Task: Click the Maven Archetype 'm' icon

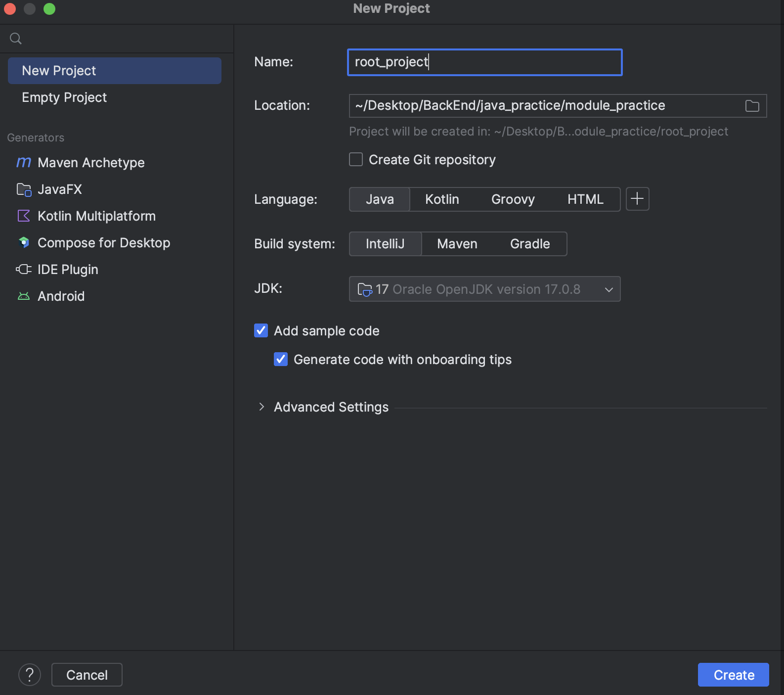Action: (x=24, y=162)
